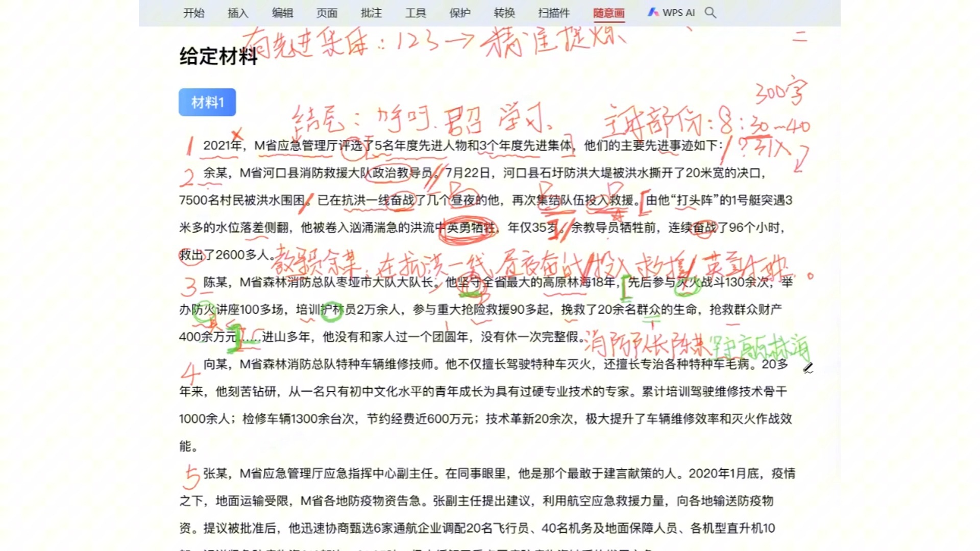Viewport: 980px width, 551px height.
Task: Click the text M省森林消防总队特种车辆维修技师
Action: pyautogui.click(x=336, y=364)
